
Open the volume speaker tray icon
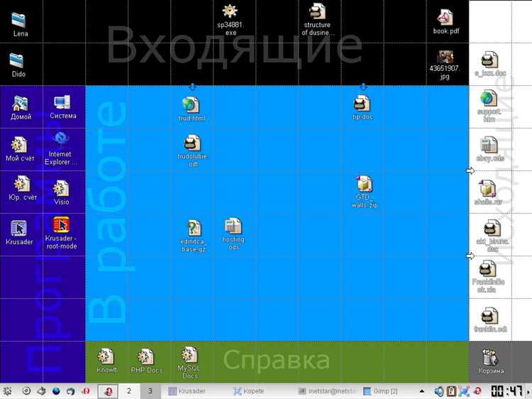coord(439,391)
